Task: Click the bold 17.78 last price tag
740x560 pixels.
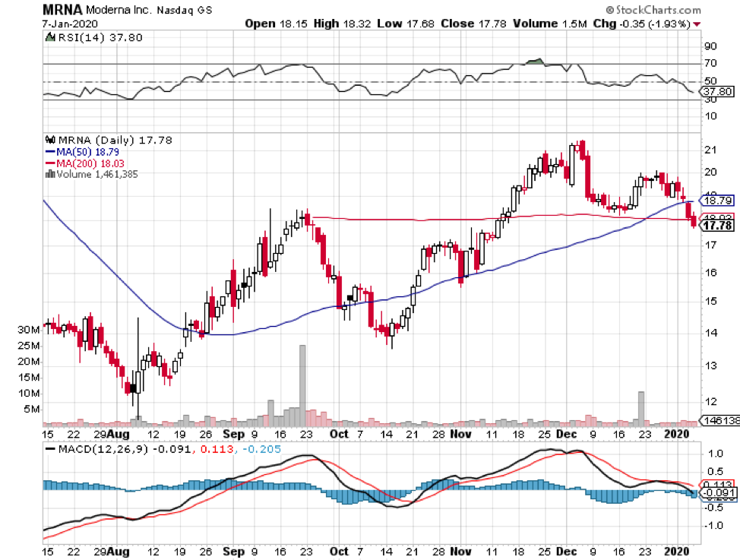Action: [718, 226]
